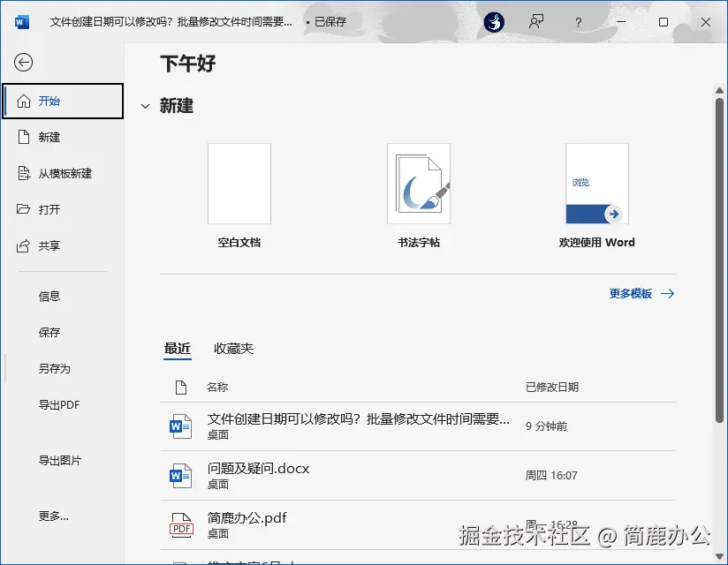Image resolution: width=728 pixels, height=565 pixels.
Task: Click PDF icon of 简鹿办公.pdf row
Action: (x=181, y=525)
